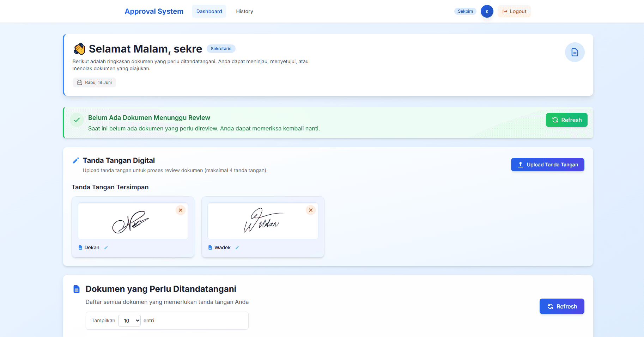Click the Logout button
644x337 pixels.
tap(514, 11)
